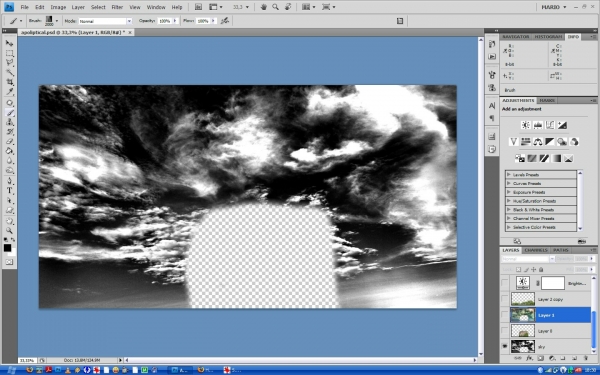Select the Paint Bucket tool
600x375 pixels.
(10, 151)
